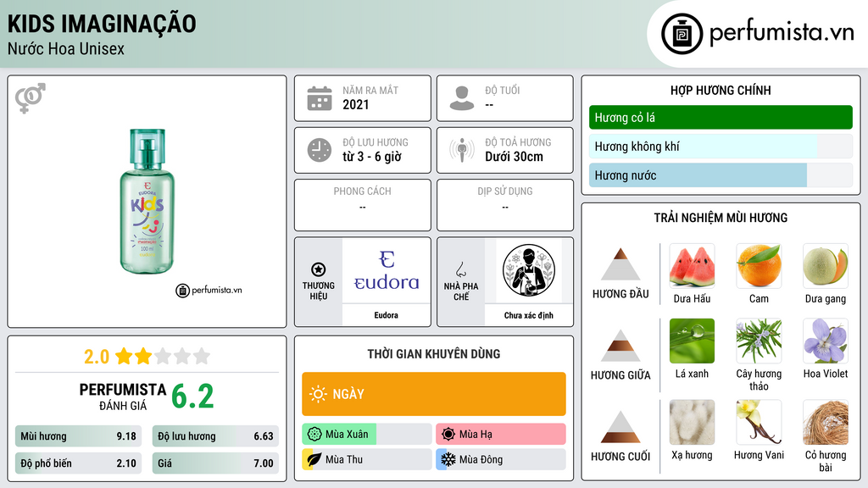Click the sillage icon beside Độ toả hương
Screen dimensions: 868x488
click(462, 150)
